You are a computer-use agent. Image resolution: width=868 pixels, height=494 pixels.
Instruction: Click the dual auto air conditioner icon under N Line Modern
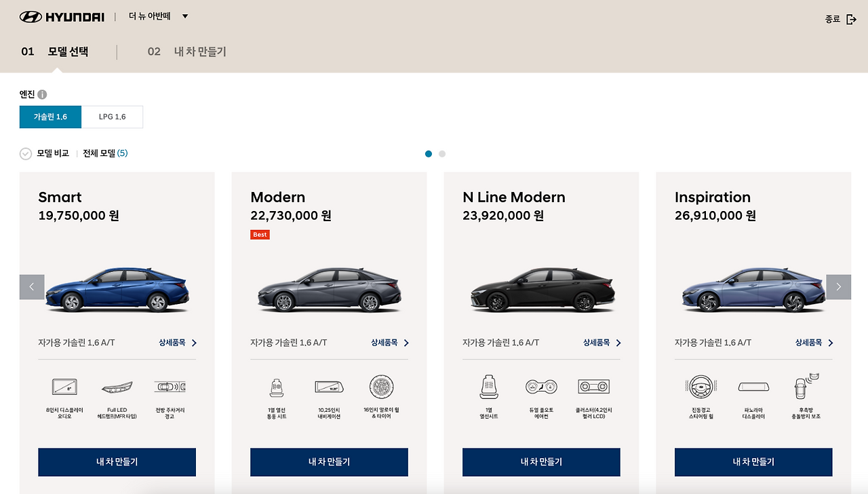coord(541,387)
